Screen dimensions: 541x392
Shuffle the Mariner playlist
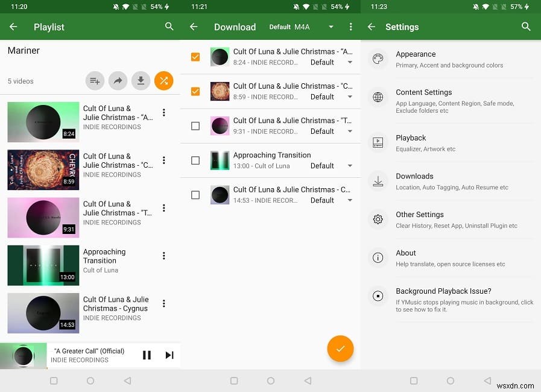(163, 80)
